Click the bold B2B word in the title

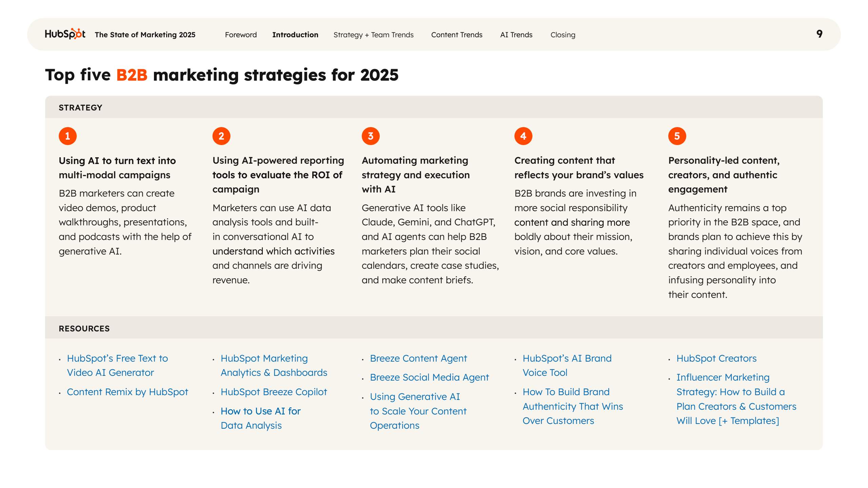coord(132,75)
